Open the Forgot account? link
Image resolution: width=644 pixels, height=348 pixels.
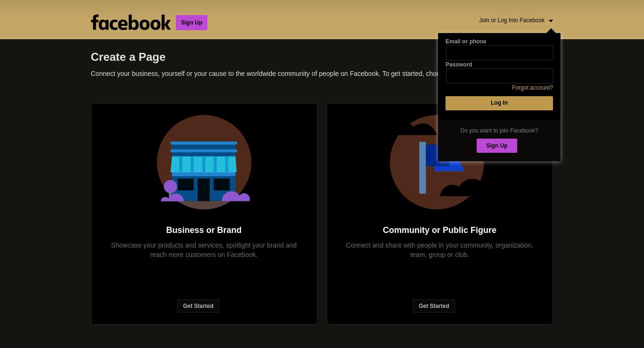[532, 88]
